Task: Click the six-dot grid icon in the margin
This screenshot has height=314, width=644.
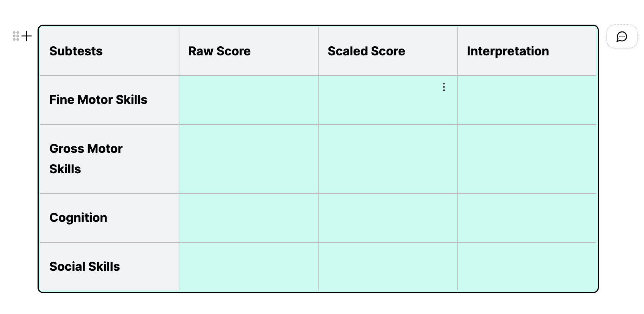Action: (16, 36)
